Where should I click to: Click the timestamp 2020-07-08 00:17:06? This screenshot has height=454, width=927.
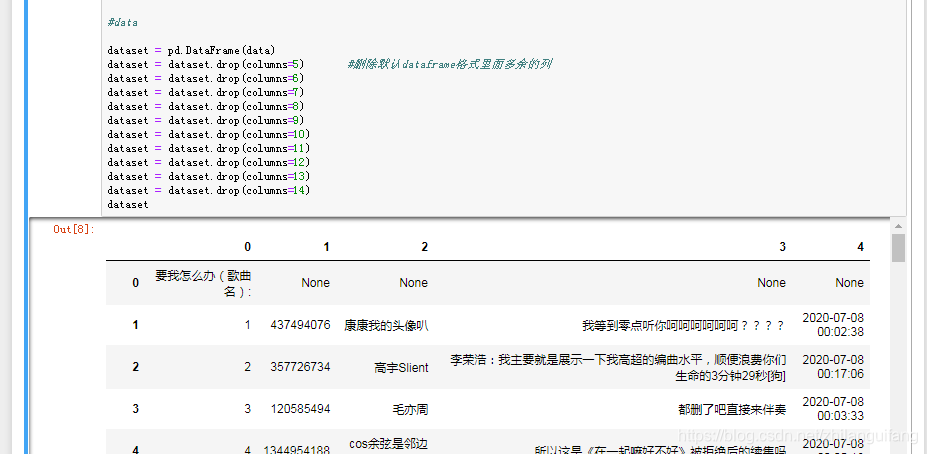click(833, 367)
